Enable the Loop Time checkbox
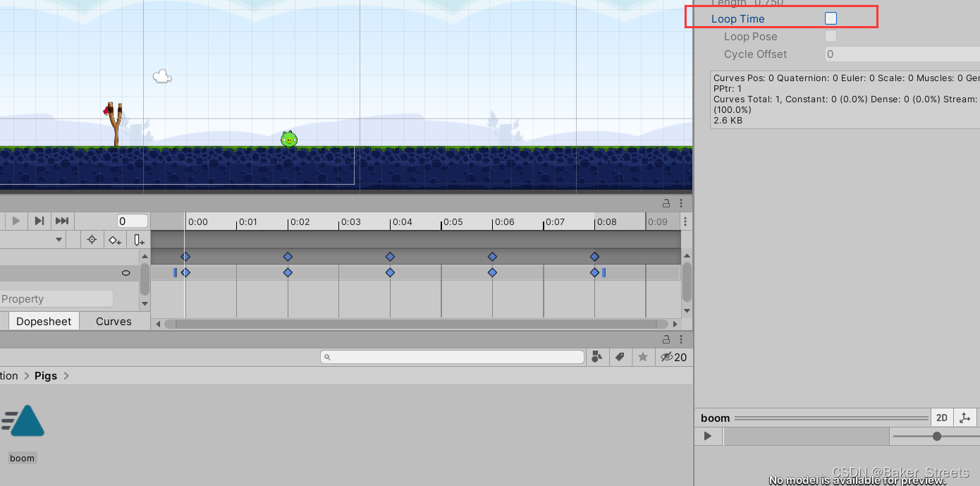980x486 pixels. [x=831, y=18]
